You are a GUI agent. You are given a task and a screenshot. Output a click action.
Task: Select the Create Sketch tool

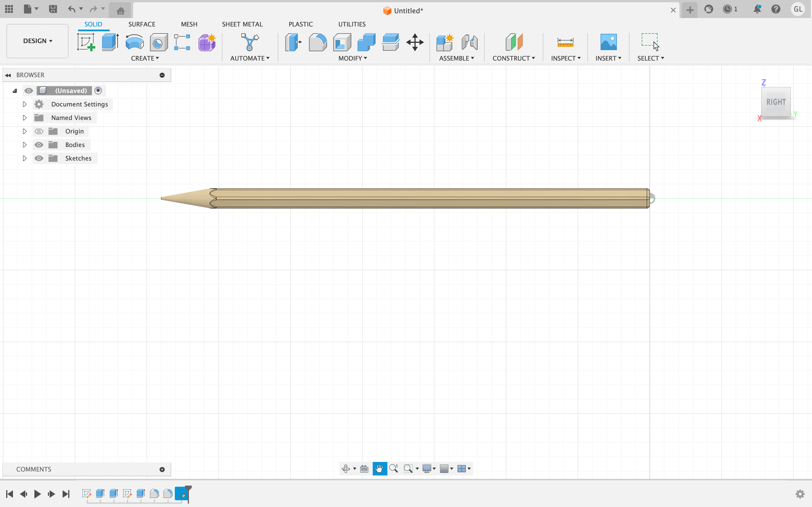click(x=86, y=42)
